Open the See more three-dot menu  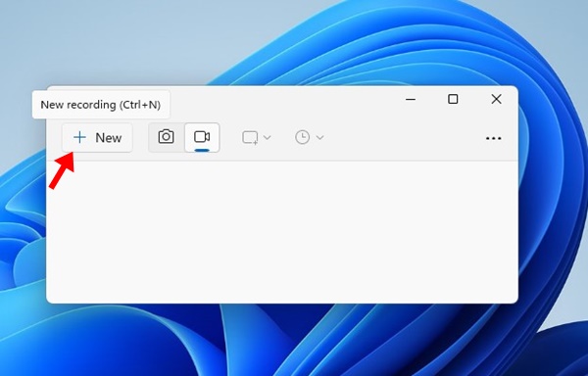tap(494, 138)
